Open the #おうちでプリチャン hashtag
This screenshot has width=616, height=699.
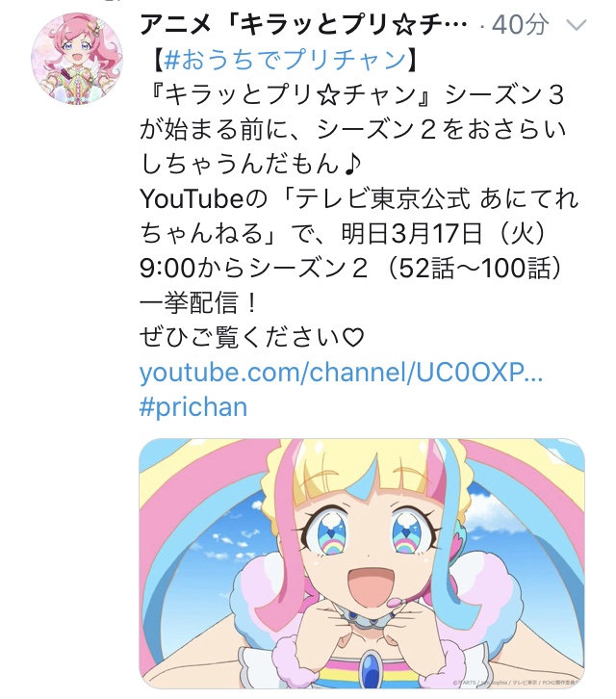(285, 60)
